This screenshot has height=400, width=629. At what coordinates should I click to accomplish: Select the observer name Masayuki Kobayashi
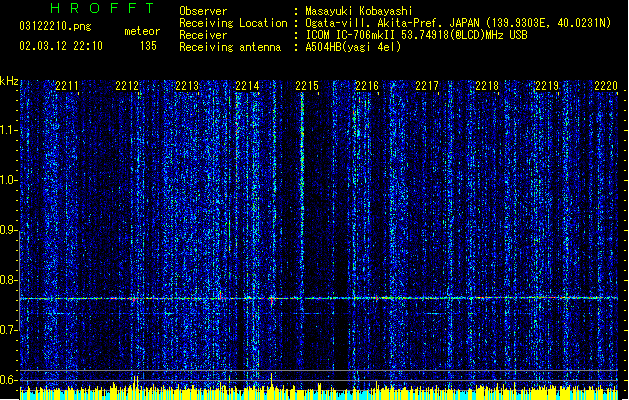(x=359, y=11)
